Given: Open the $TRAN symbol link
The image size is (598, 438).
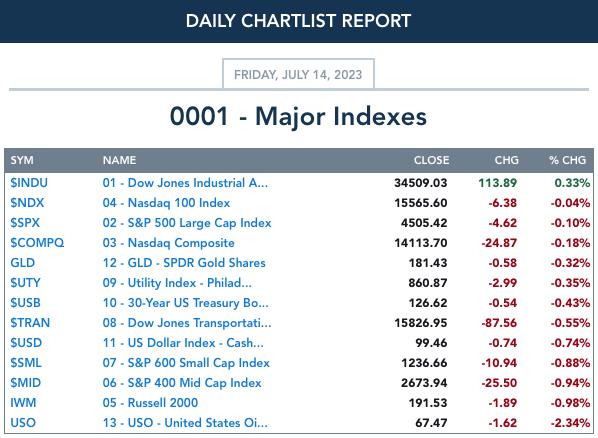Looking at the screenshot, I should (30, 323).
